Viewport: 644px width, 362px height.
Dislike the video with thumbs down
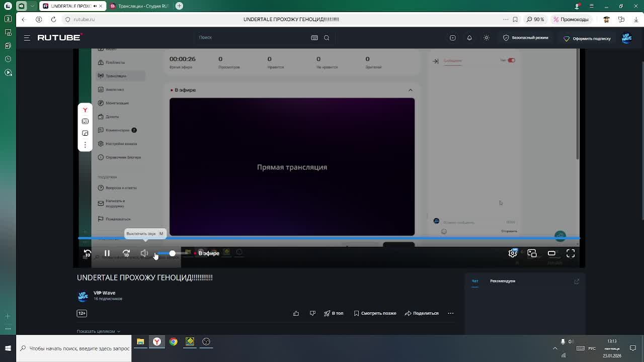pyautogui.click(x=312, y=313)
